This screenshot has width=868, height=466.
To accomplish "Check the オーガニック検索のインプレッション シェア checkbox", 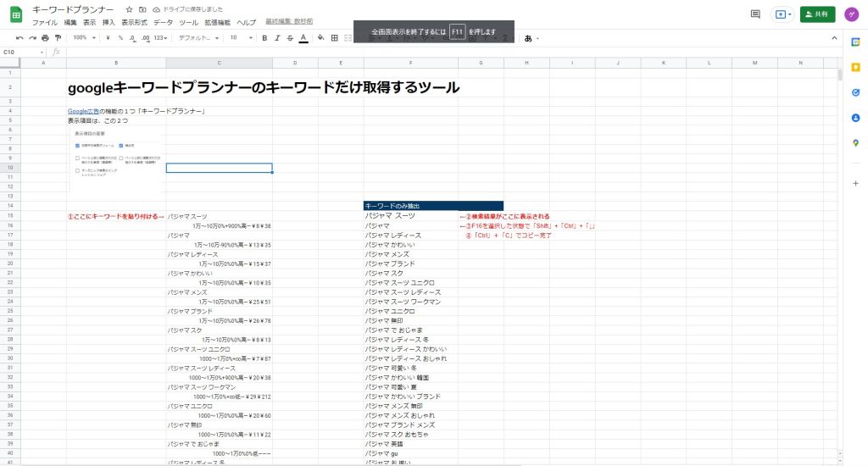I will [77, 170].
